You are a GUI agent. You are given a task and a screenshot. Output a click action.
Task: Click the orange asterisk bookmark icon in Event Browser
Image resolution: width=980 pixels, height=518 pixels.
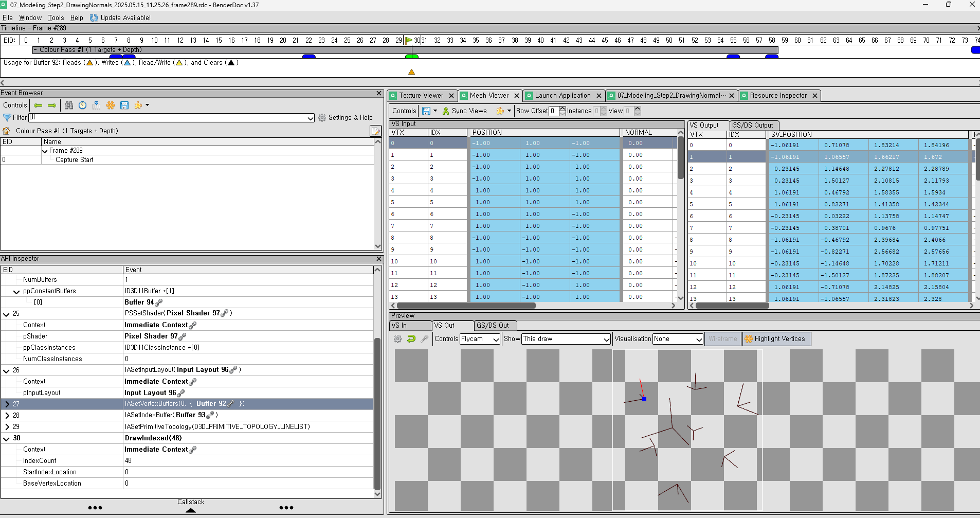pos(111,105)
